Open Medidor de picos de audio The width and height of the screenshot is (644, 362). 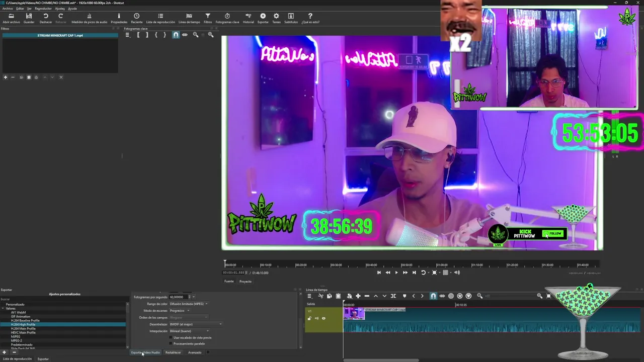click(x=89, y=19)
